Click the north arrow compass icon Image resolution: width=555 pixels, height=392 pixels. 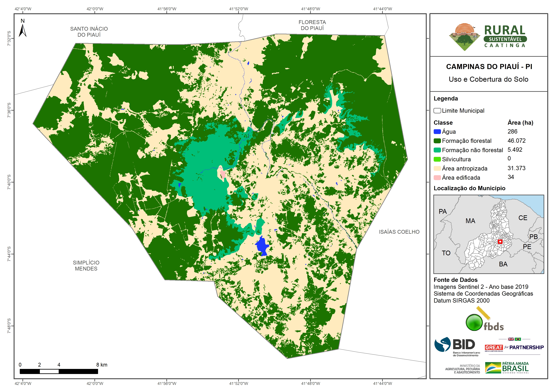(22, 29)
